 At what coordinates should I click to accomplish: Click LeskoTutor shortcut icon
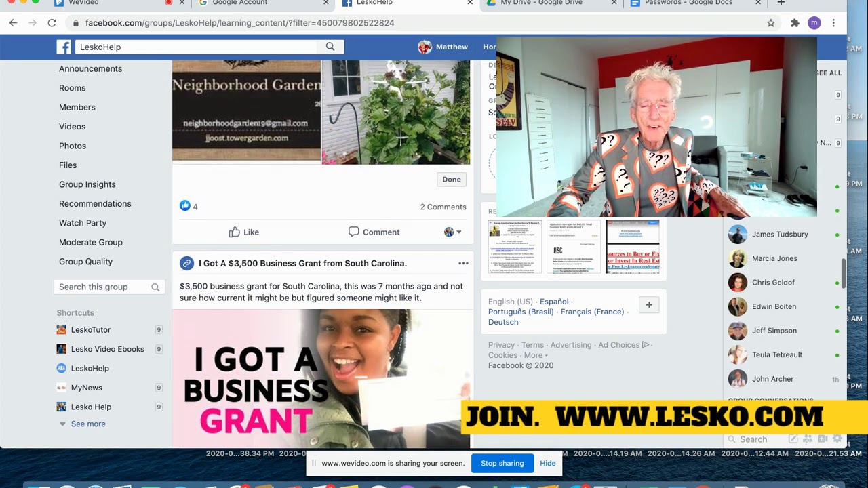tap(62, 330)
